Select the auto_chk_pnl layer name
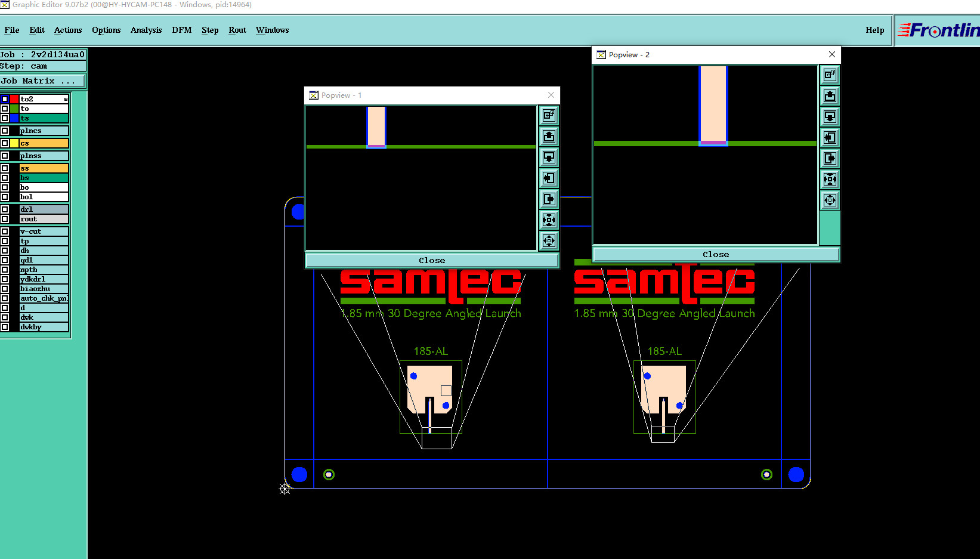This screenshot has height=559, width=980. (44, 298)
